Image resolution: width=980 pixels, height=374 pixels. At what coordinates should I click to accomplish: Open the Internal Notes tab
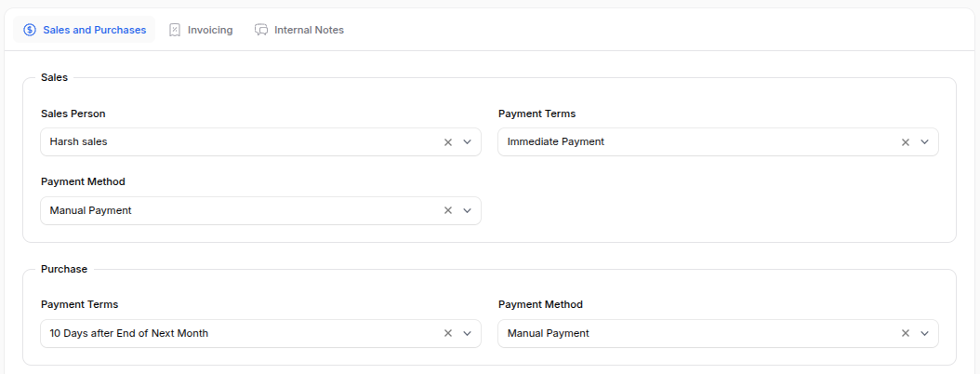tap(309, 30)
